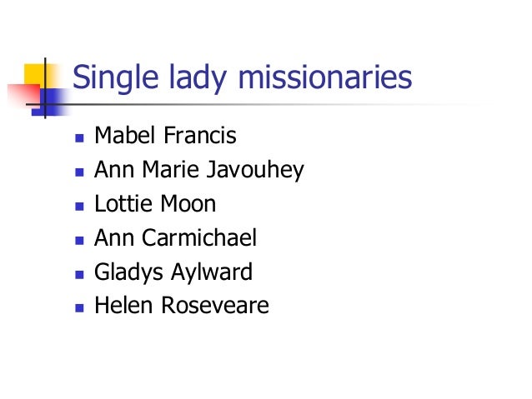
Task: Click the blue bullet beside Mabel Francis
Action: point(79,138)
